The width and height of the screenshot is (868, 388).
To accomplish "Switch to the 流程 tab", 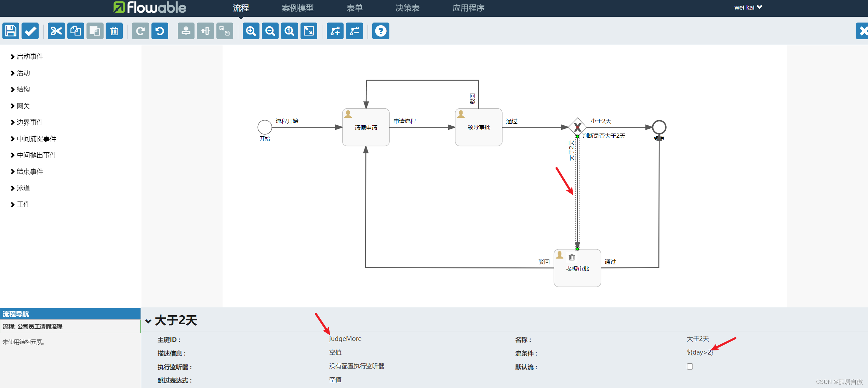I will click(241, 8).
